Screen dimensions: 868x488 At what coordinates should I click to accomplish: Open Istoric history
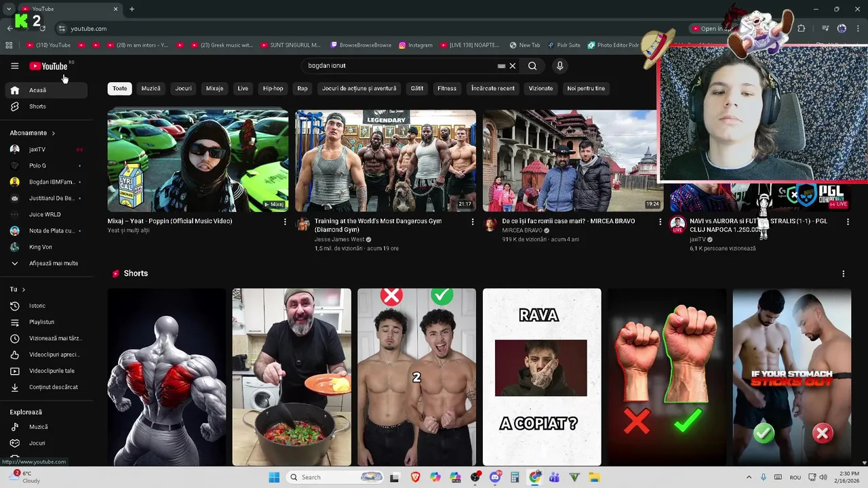[46, 306]
